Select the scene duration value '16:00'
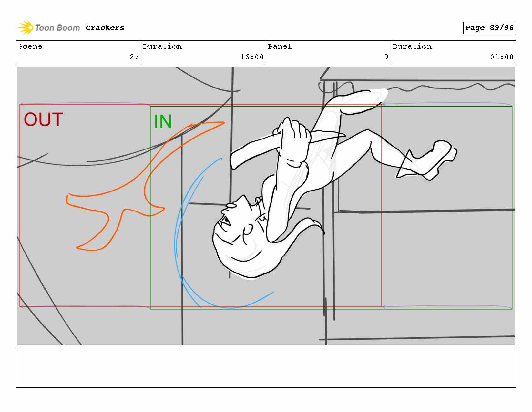This screenshot has height=412, width=532. 252,57
